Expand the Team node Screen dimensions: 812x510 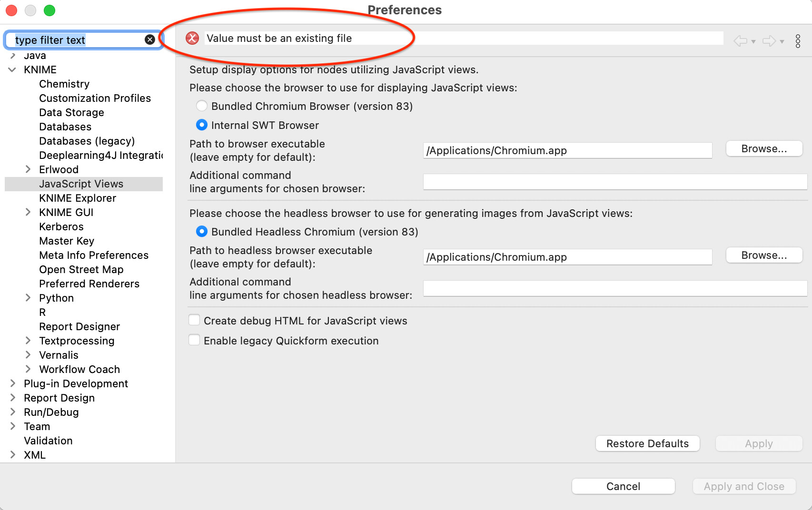(x=13, y=426)
